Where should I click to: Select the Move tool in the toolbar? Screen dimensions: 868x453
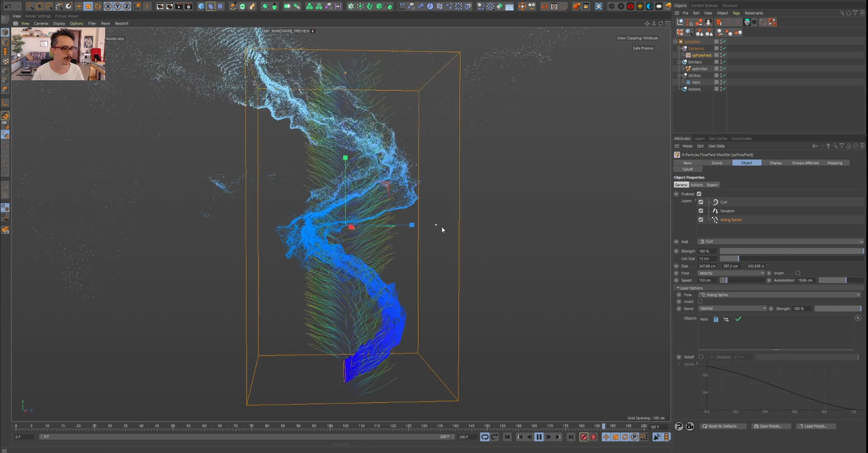pos(79,6)
